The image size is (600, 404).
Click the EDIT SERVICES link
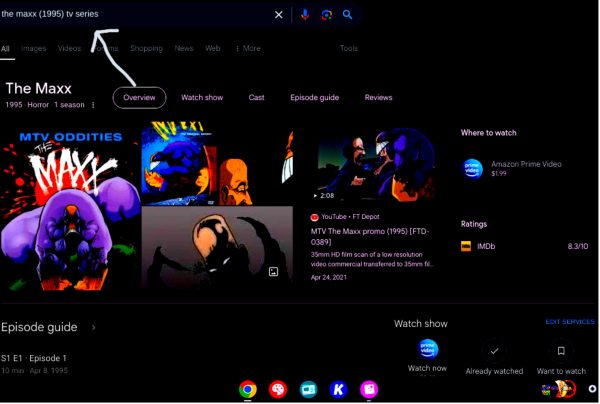pos(570,322)
